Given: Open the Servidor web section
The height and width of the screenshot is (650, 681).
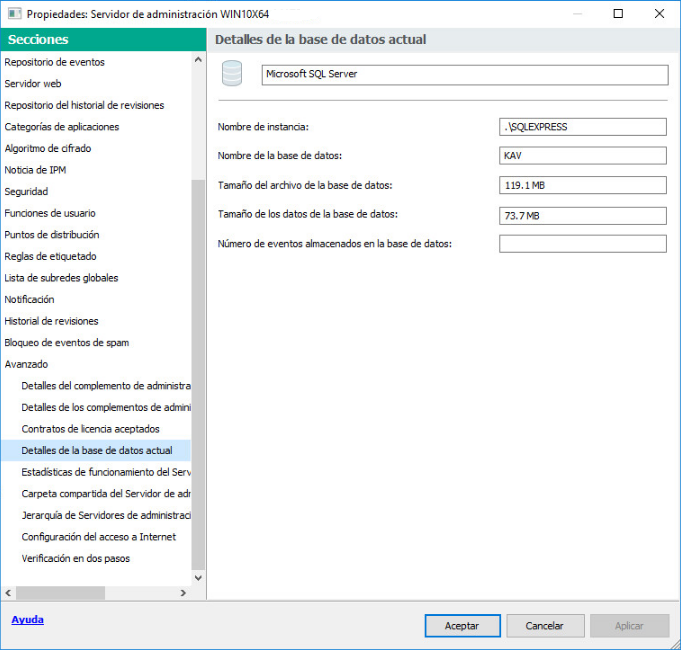Looking at the screenshot, I should pyautogui.click(x=33, y=84).
